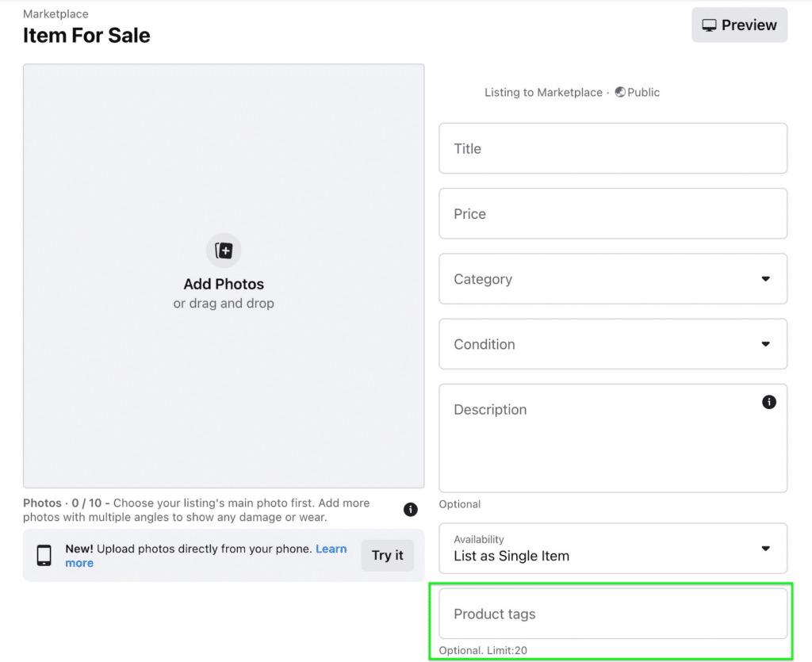Click the Public globe audience icon
The image size is (812, 662).
click(x=619, y=92)
